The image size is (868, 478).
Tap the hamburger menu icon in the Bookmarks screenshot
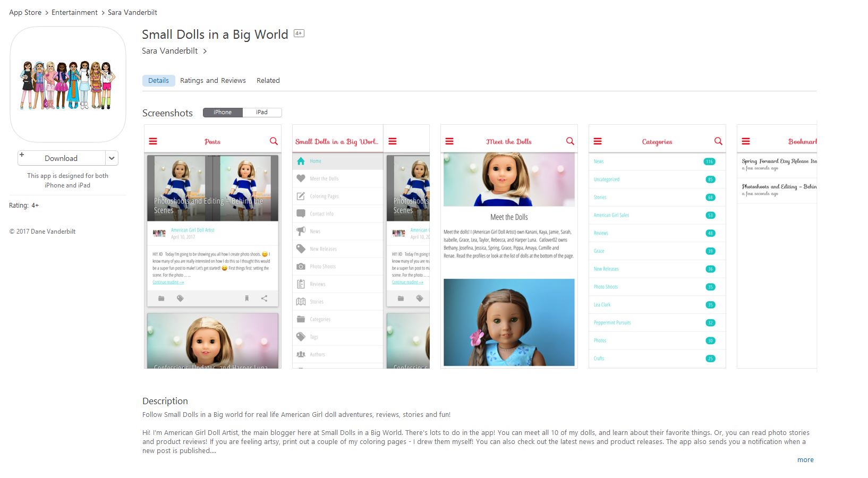(746, 141)
